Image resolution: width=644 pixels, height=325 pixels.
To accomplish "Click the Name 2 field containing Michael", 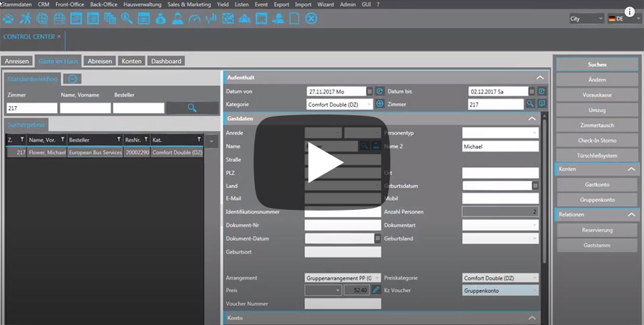I will (x=500, y=146).
